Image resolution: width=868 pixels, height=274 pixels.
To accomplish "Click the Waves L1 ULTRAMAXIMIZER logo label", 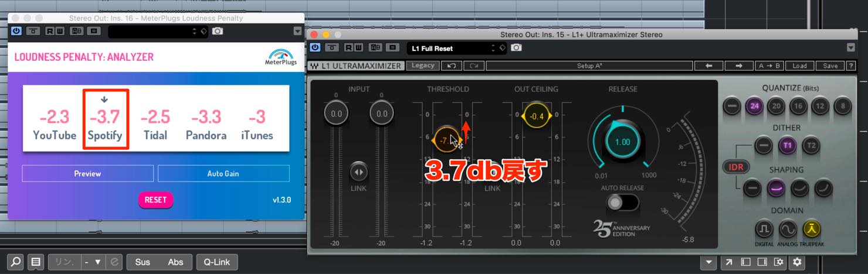I will click(355, 66).
